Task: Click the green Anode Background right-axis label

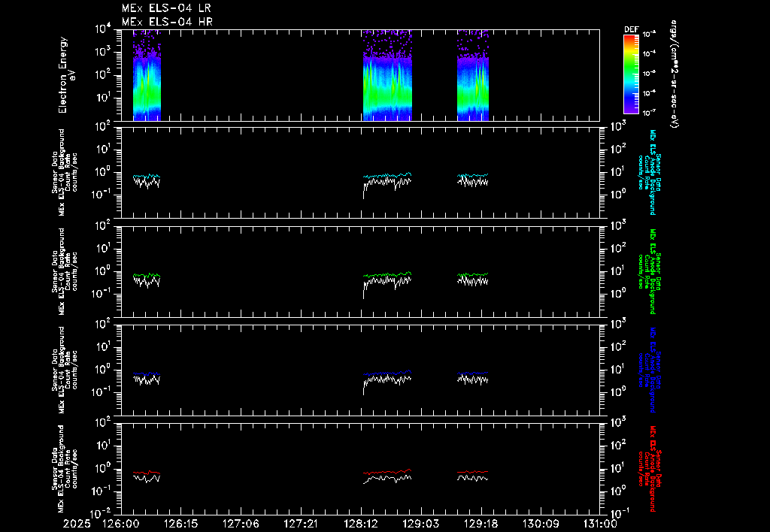Action: [x=650, y=271]
